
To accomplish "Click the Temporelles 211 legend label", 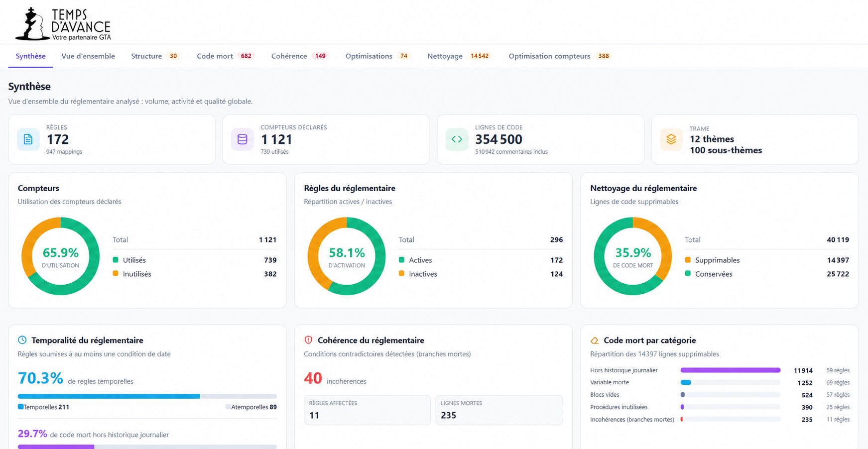I will (44, 407).
